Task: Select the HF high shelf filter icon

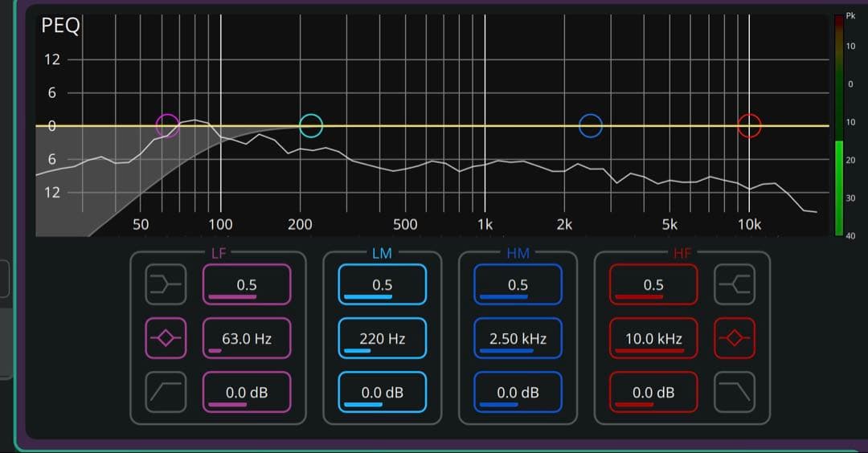Action: (x=735, y=284)
